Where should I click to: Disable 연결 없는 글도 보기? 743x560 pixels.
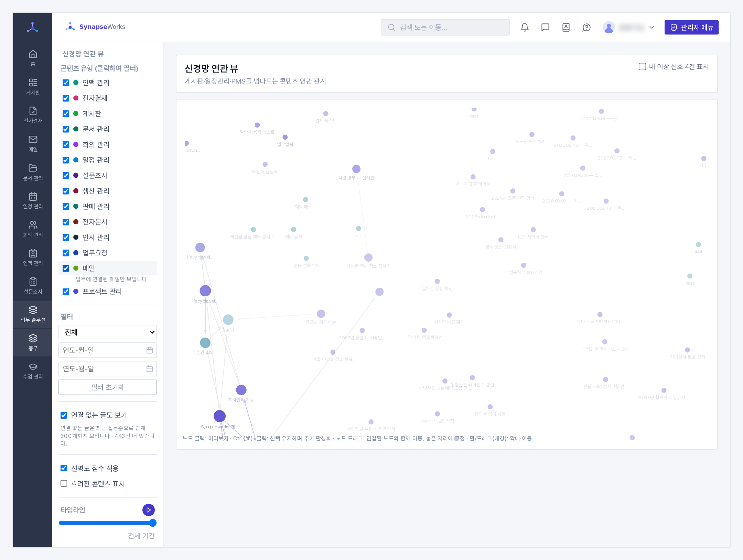point(64,415)
